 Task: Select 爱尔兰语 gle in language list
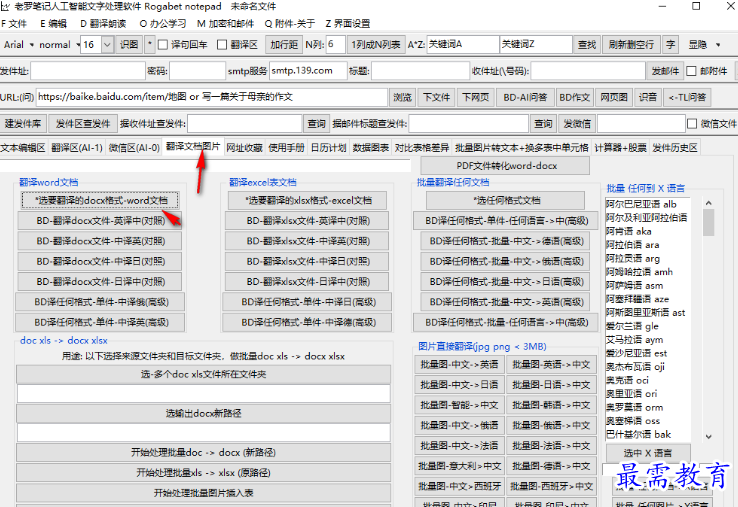(x=632, y=326)
